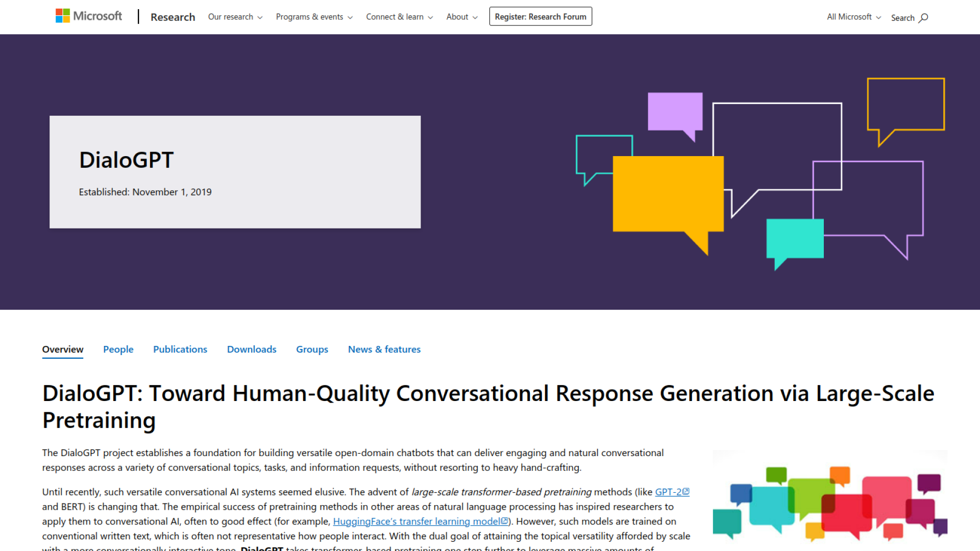Screen dimensions: 980x551
Task: Click the teal filled speech bubble
Action: point(794,238)
